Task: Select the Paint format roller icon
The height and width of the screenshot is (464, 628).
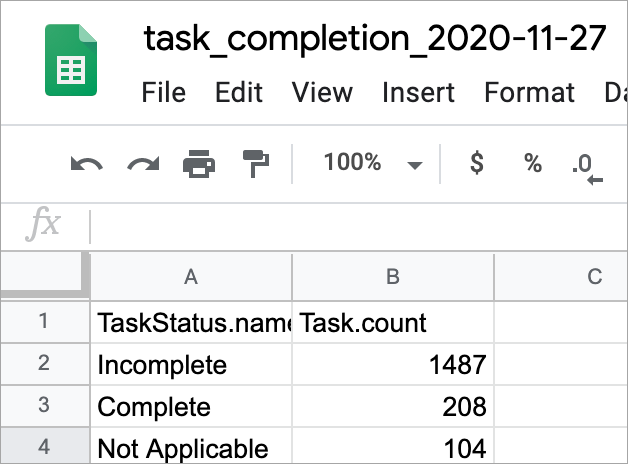Action: click(254, 163)
